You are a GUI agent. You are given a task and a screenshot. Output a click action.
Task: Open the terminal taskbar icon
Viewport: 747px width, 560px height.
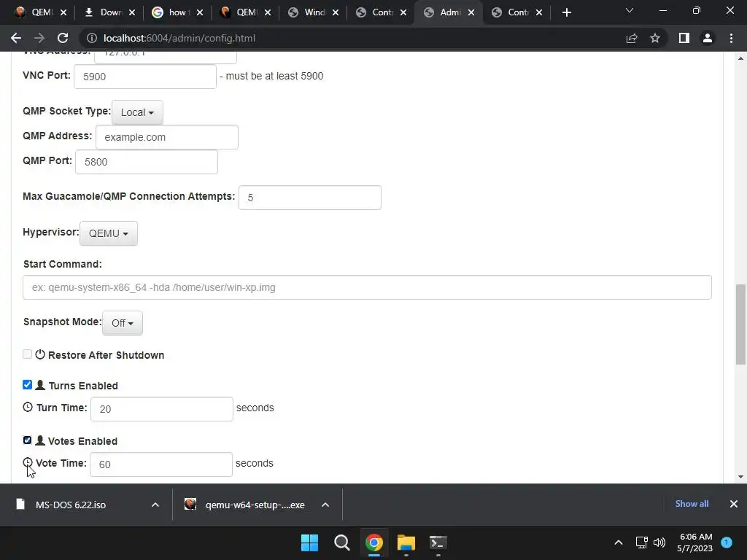coord(438,542)
